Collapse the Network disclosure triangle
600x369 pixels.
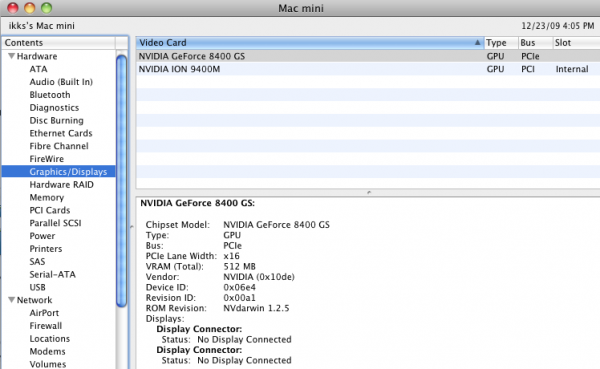coord(11,300)
